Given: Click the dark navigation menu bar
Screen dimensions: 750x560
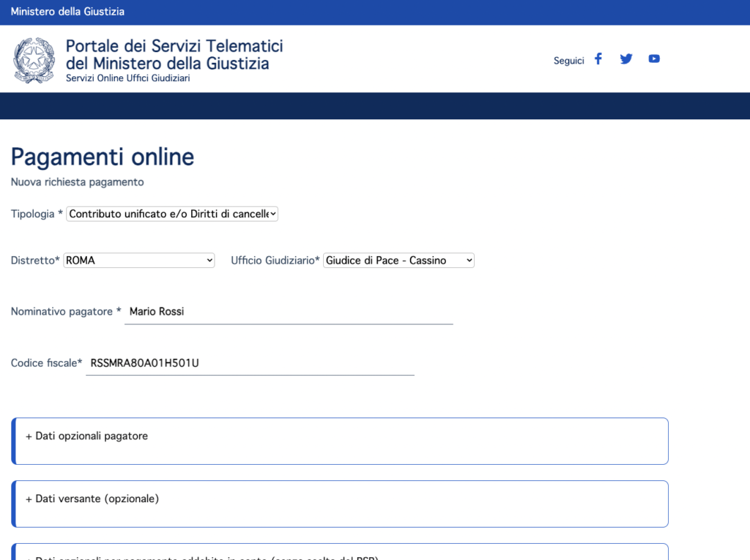Looking at the screenshot, I should point(375,105).
